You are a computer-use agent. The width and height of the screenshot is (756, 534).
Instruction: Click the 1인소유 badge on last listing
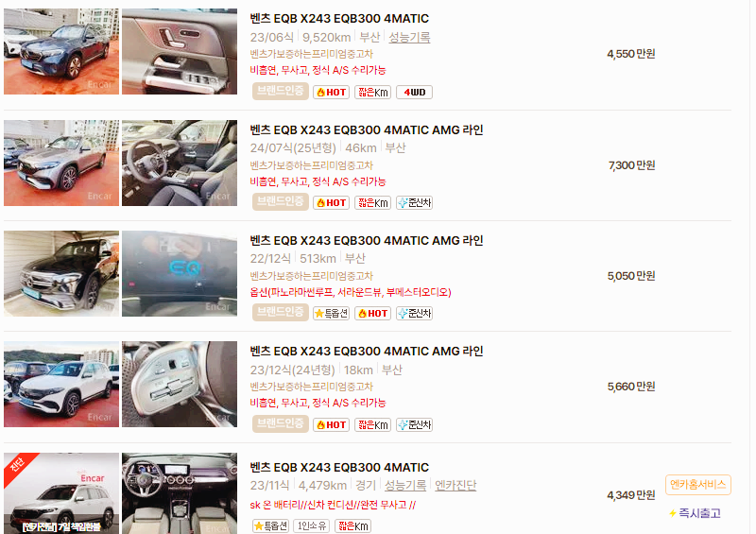[311, 525]
